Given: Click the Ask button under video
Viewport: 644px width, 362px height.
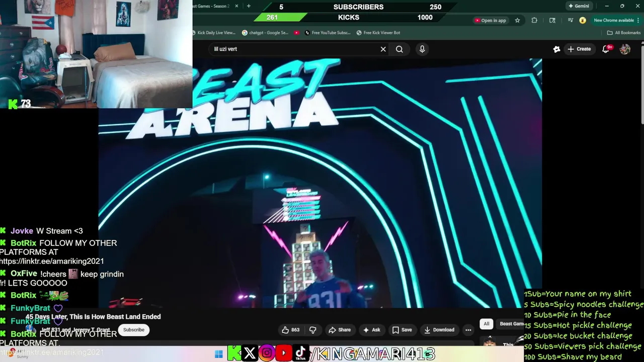Looking at the screenshot, I should click(371, 330).
